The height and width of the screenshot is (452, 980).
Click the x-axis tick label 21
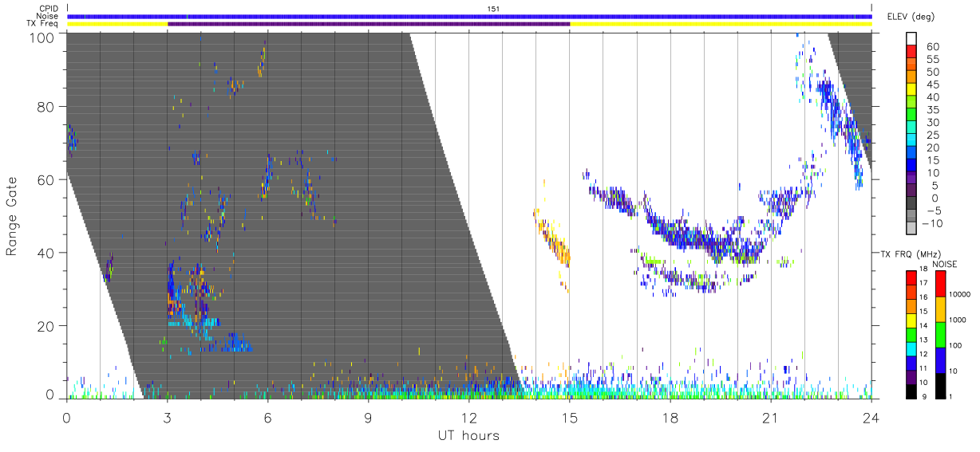pyautogui.click(x=771, y=418)
